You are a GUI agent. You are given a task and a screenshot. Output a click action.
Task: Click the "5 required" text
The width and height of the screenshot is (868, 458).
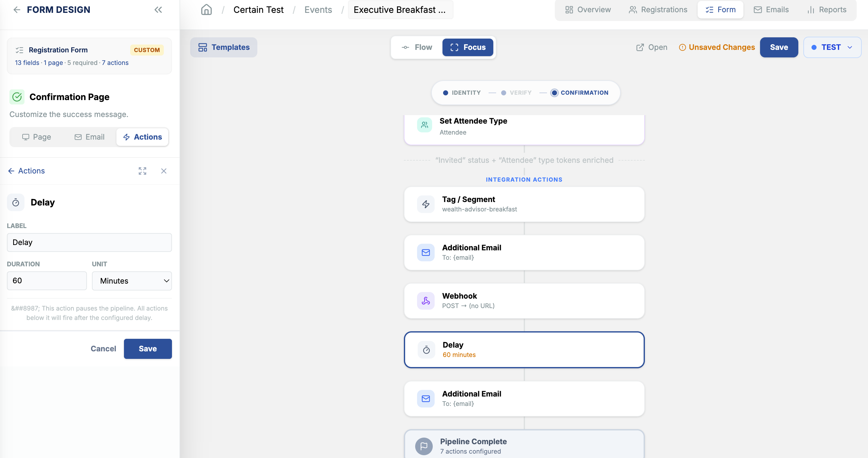[82, 63]
